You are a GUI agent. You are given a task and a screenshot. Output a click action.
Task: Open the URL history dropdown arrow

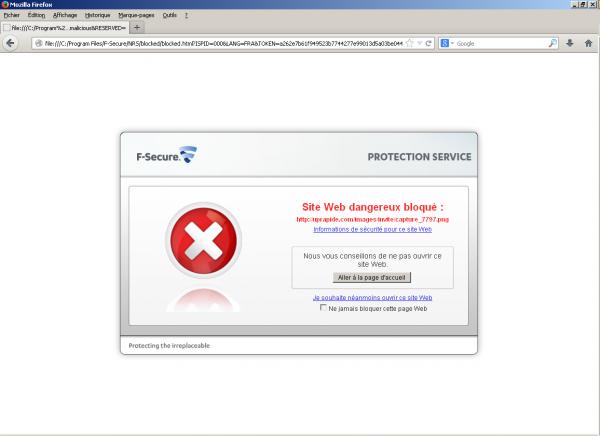(420, 43)
